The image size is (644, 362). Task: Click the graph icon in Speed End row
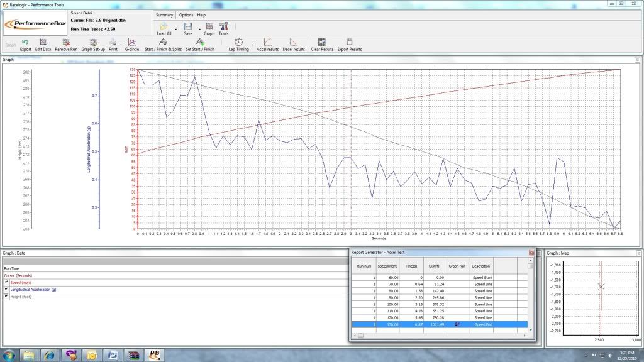(457, 324)
